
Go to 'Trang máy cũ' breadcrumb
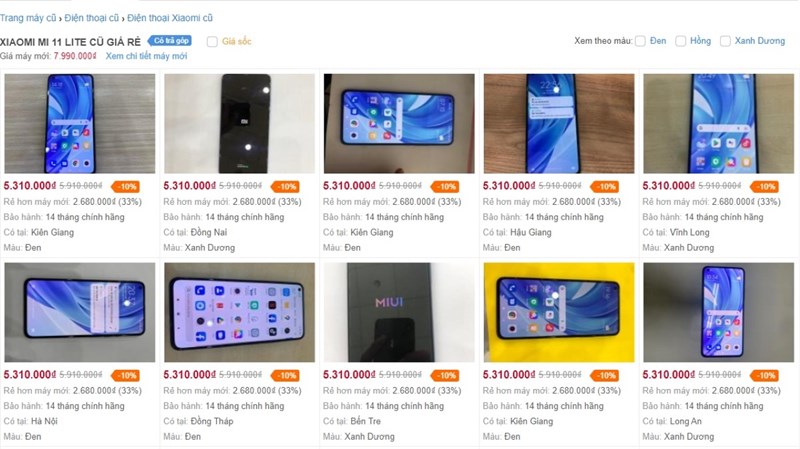(28, 18)
